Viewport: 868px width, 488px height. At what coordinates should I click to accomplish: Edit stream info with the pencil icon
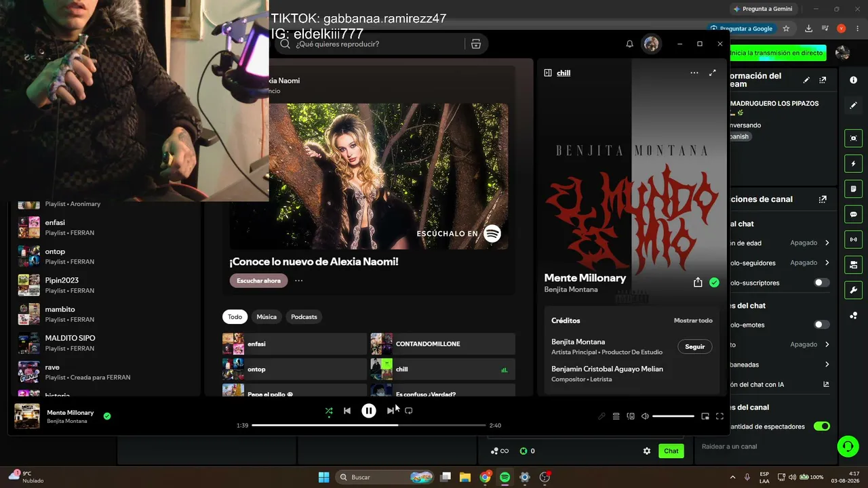pos(806,80)
